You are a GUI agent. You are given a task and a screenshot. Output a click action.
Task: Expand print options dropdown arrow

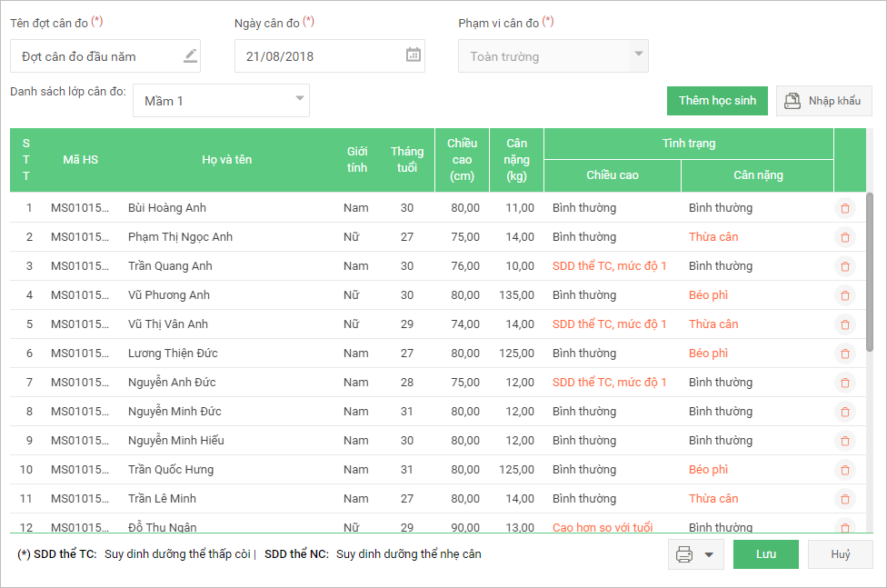click(709, 554)
